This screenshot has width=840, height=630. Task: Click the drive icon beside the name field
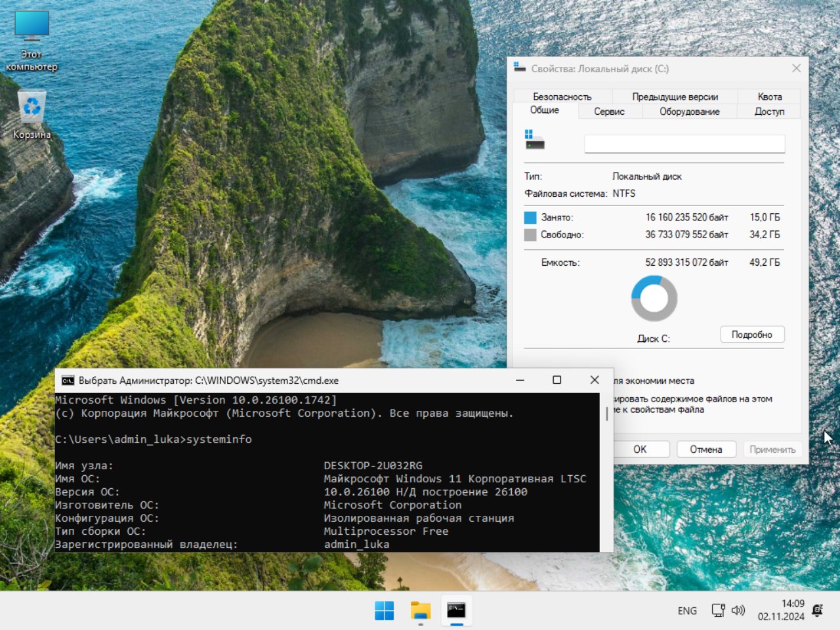(534, 139)
